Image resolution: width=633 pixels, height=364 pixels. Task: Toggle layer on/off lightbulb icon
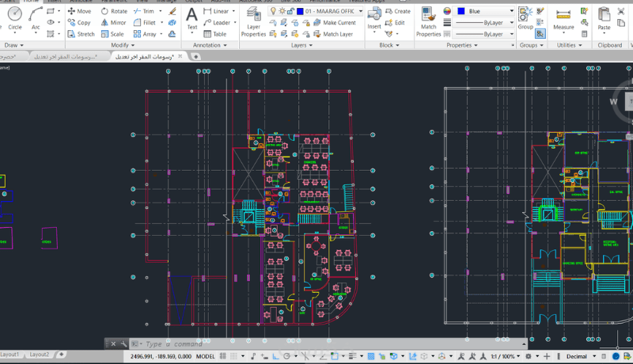tap(273, 11)
